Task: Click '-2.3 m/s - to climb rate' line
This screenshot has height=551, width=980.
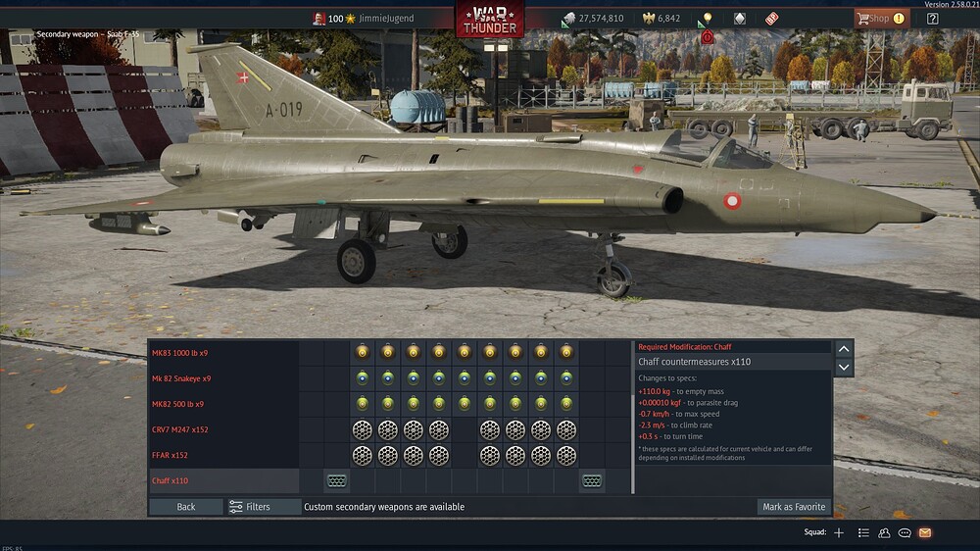Action: click(x=675, y=426)
